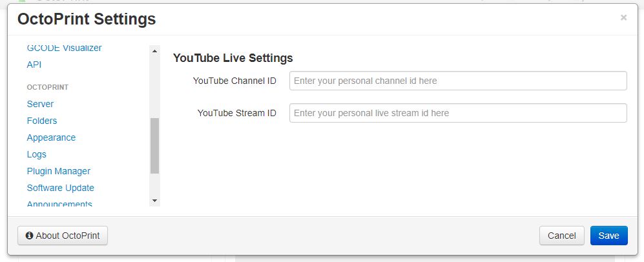Open the About OctoPrint dialog
The image size is (644, 262).
[63, 236]
